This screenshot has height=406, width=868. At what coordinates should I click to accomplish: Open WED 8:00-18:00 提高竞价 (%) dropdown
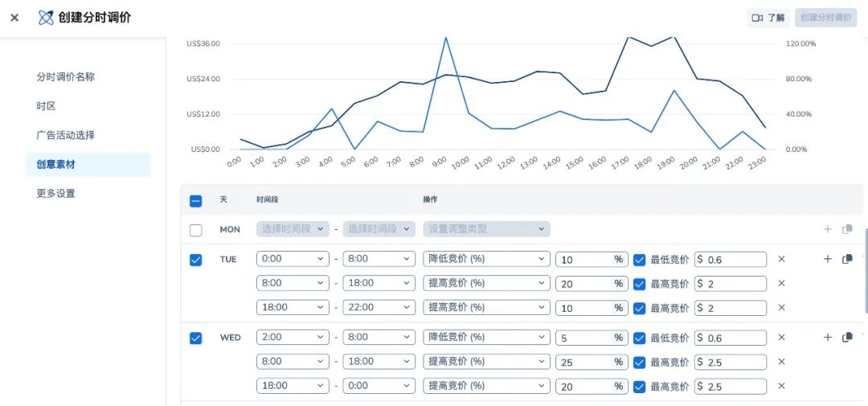tap(486, 362)
